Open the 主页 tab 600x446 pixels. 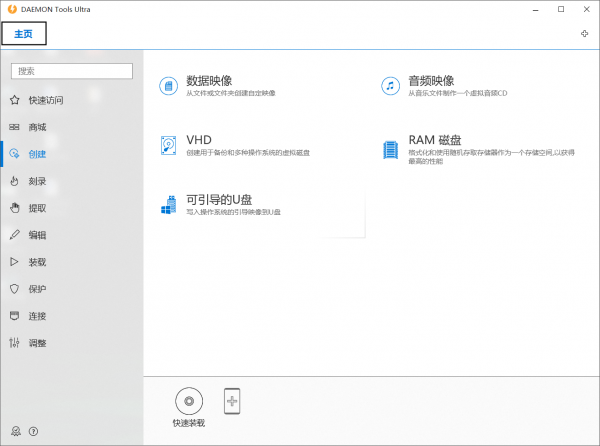[24, 34]
